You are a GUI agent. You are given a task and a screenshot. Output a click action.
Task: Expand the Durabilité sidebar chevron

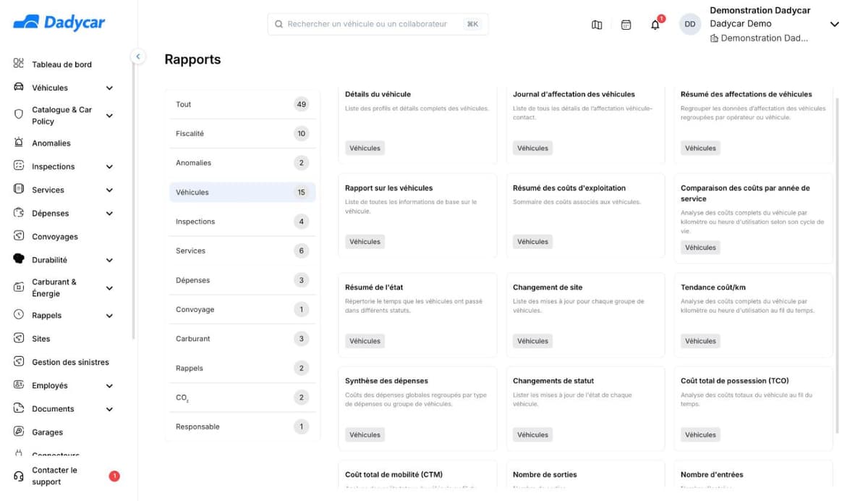point(109,260)
